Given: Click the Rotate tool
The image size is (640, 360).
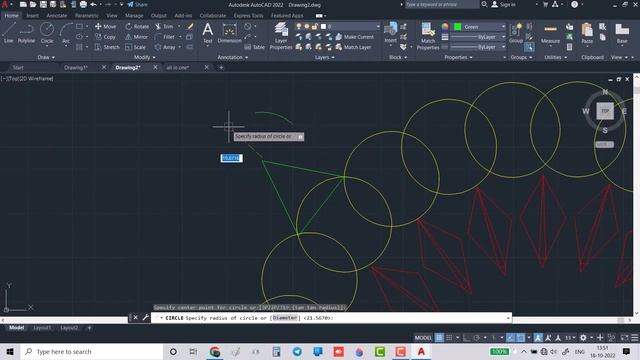Looking at the screenshot, I should click(137, 26).
